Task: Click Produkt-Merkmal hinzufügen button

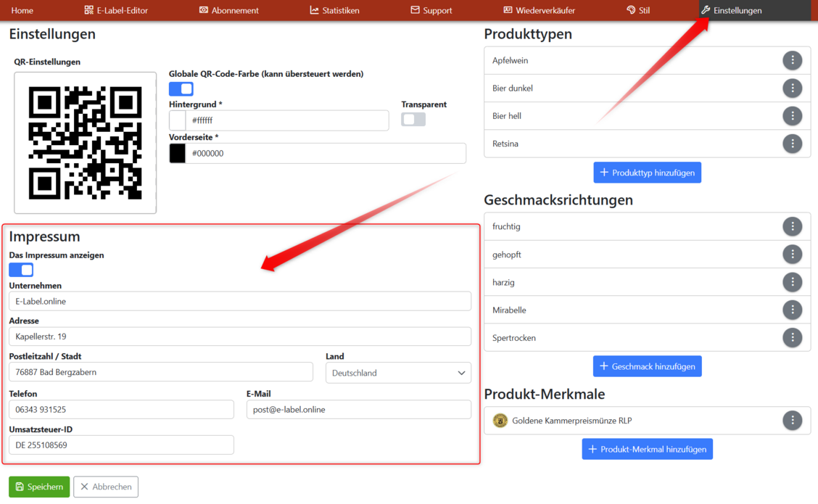Action: tap(647, 449)
